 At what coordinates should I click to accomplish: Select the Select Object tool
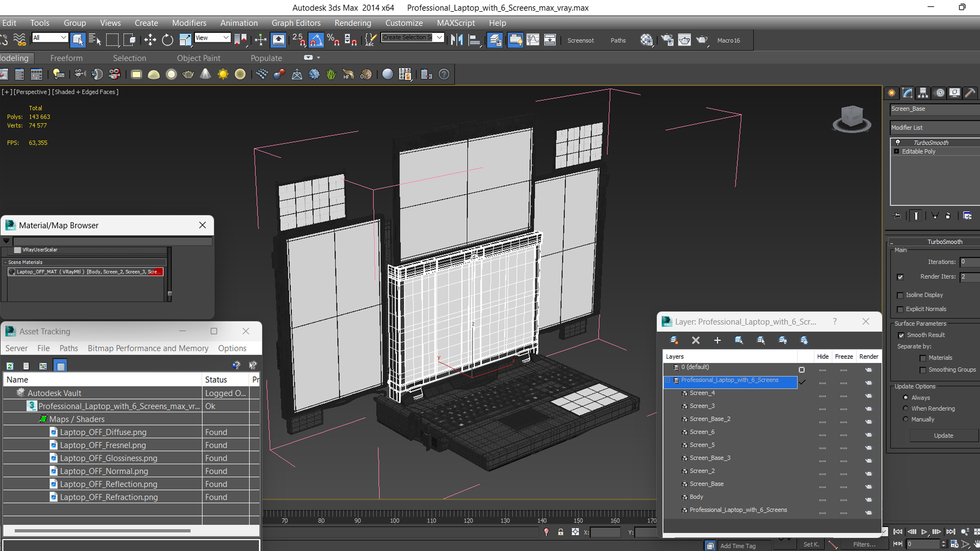tap(77, 40)
